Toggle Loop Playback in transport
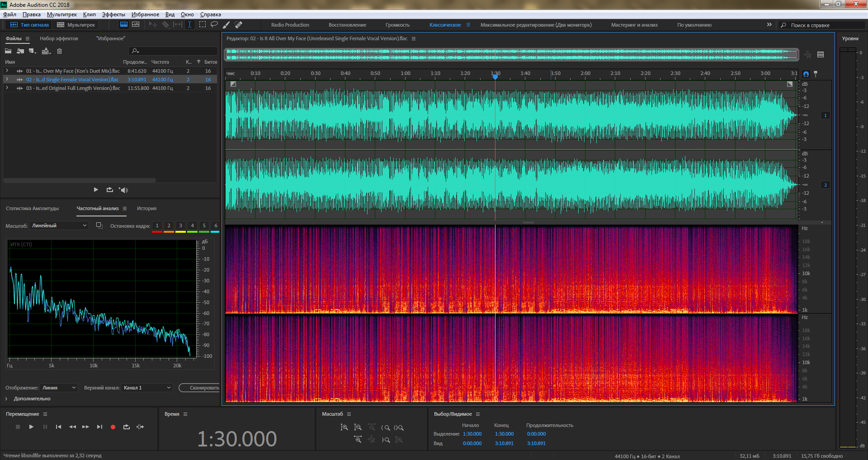The image size is (868, 460). pos(126,427)
